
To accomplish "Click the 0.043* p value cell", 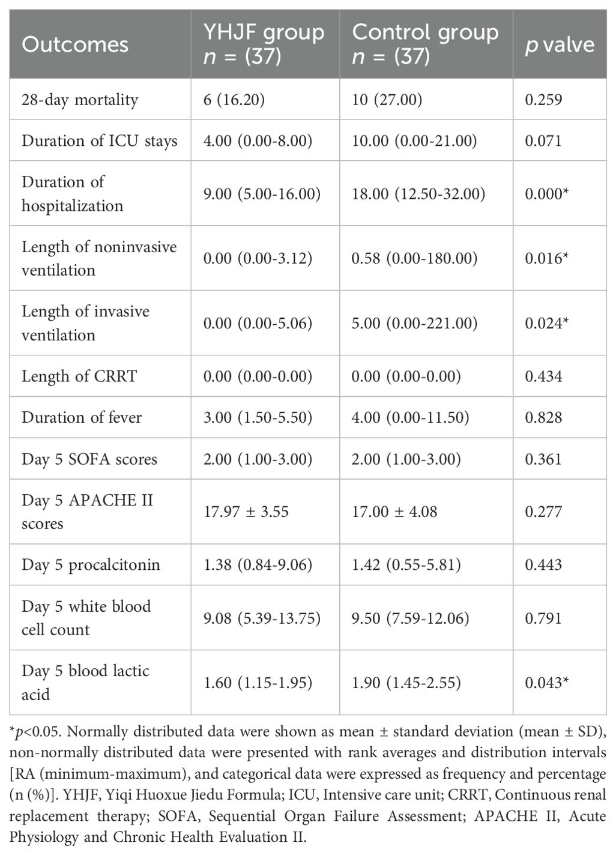I will [x=546, y=683].
